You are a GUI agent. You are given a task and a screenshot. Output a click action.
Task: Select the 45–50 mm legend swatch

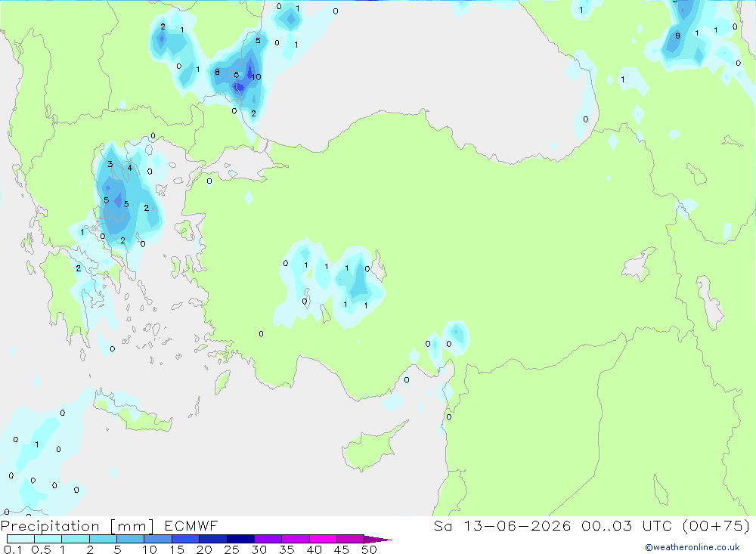[350, 539]
